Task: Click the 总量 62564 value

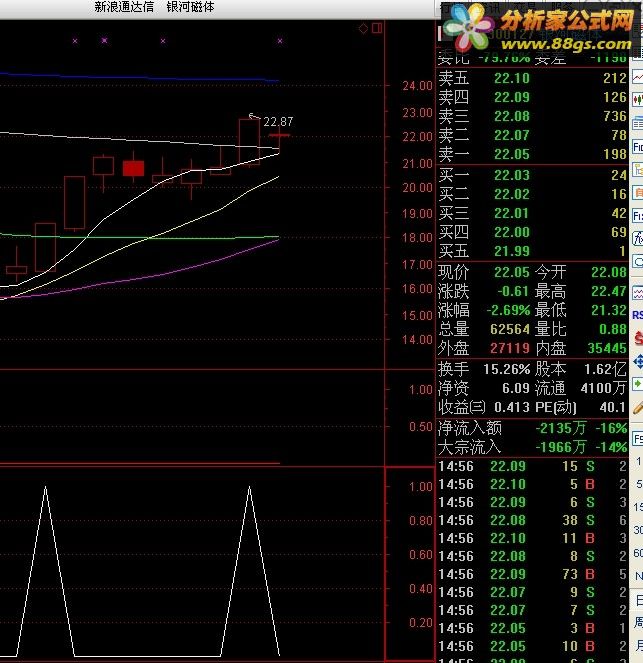Action: click(510, 329)
